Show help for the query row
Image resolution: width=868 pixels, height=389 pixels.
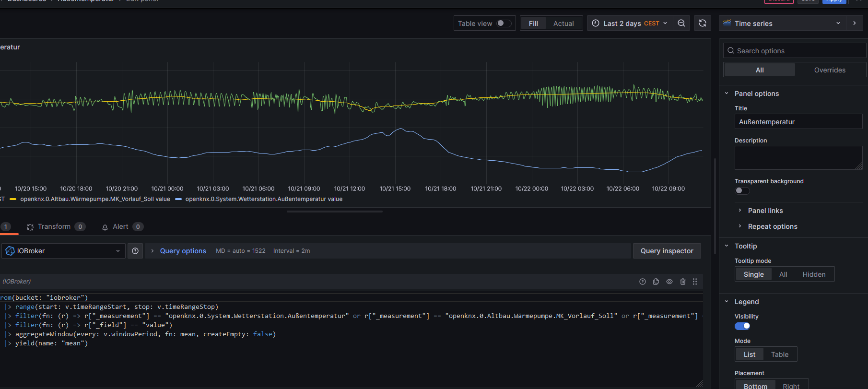point(643,282)
